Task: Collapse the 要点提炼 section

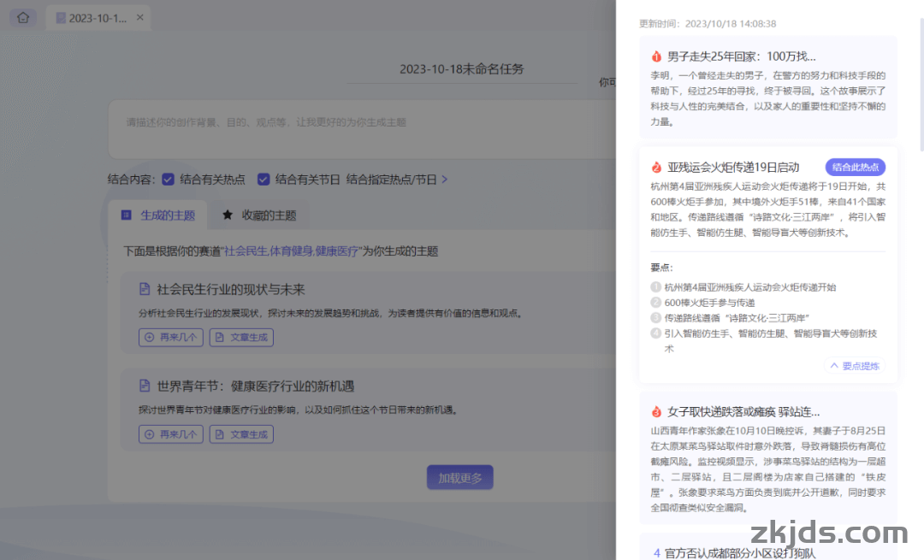Action: pos(855,366)
